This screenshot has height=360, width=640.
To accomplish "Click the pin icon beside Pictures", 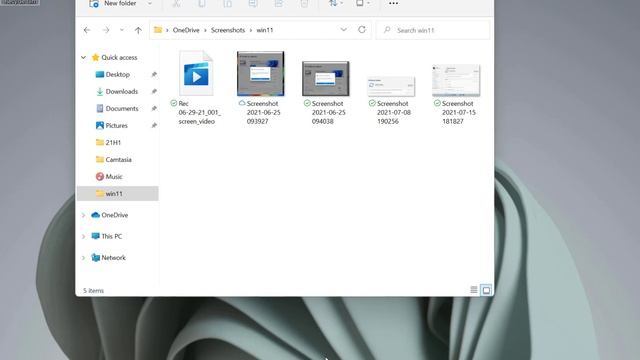I will pyautogui.click(x=154, y=126).
